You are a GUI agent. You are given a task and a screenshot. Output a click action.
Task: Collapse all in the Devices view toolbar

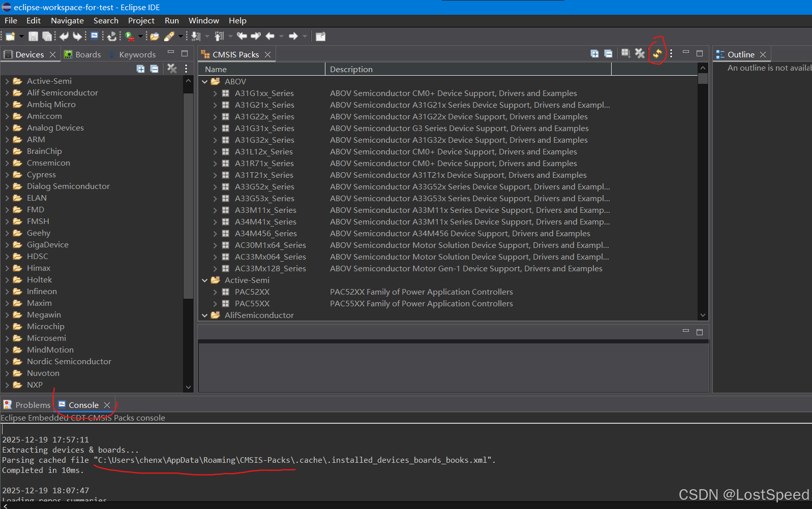click(x=154, y=69)
